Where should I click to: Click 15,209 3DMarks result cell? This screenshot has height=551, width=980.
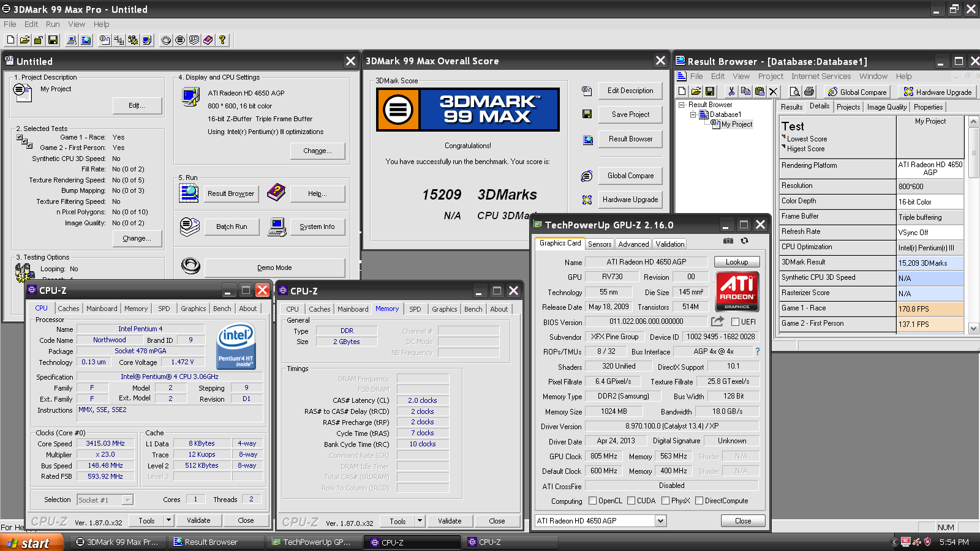(930, 263)
